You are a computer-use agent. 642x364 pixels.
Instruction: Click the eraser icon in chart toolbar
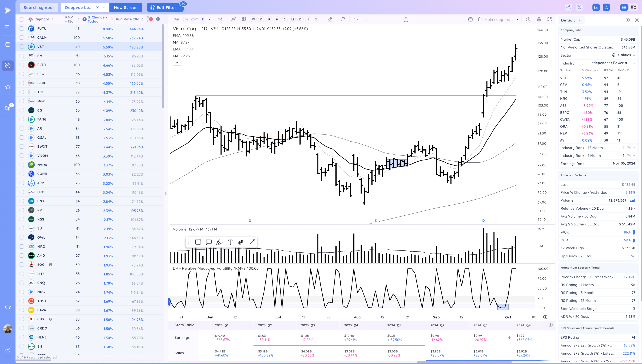(x=330, y=19)
